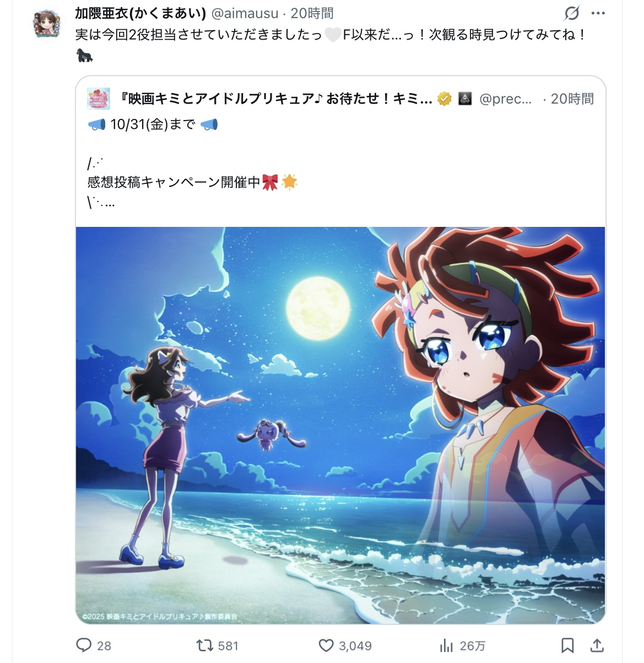Click the reply speech bubble icon
644x663 pixels.
point(84,645)
